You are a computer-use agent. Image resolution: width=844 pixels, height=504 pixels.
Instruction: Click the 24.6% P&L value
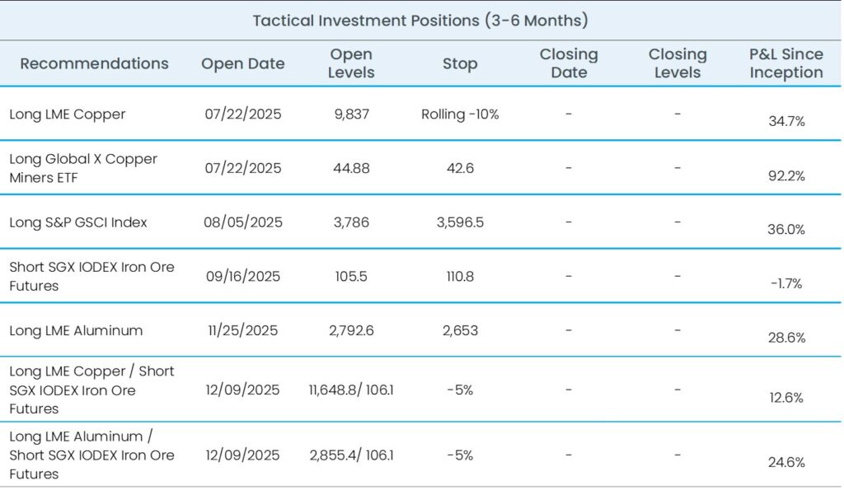tap(786, 462)
